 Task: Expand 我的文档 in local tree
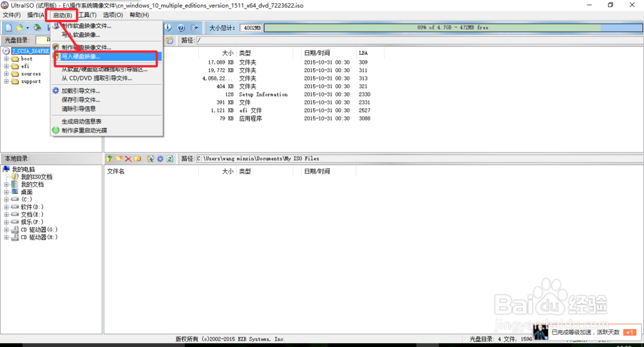pos(6,184)
